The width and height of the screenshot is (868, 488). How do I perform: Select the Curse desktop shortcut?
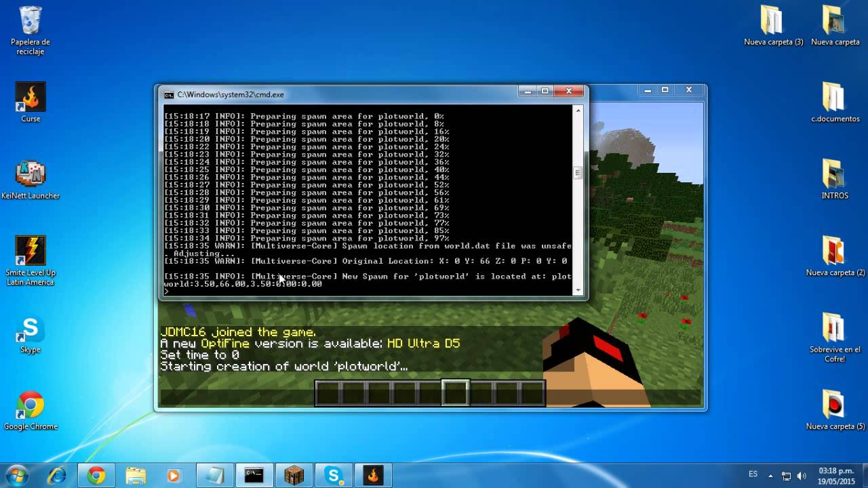point(31,102)
